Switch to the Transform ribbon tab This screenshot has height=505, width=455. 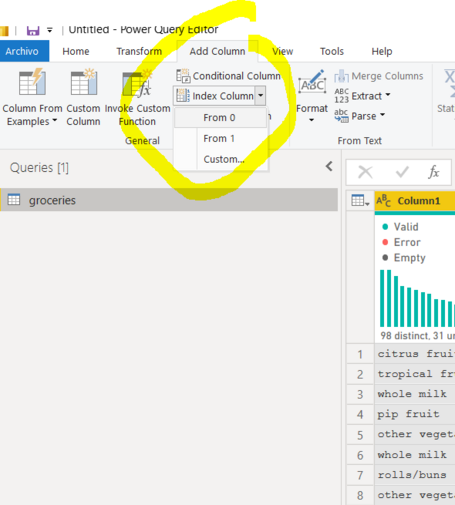click(x=139, y=51)
